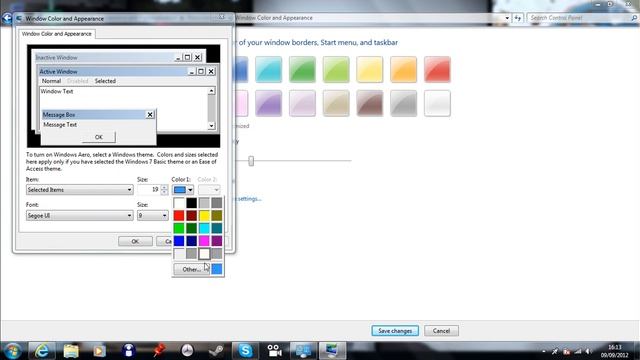Open Internet Explorer from the taskbar
The height and width of the screenshot is (360, 640).
coord(42,351)
